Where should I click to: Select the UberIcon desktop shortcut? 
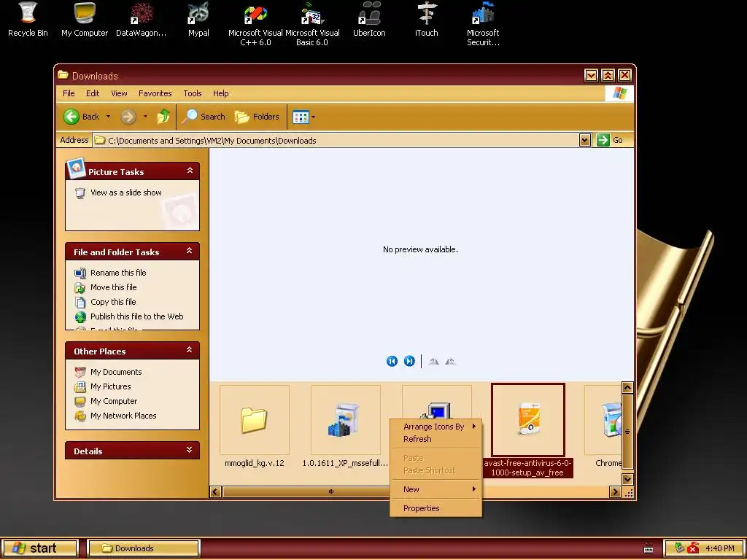point(369,19)
